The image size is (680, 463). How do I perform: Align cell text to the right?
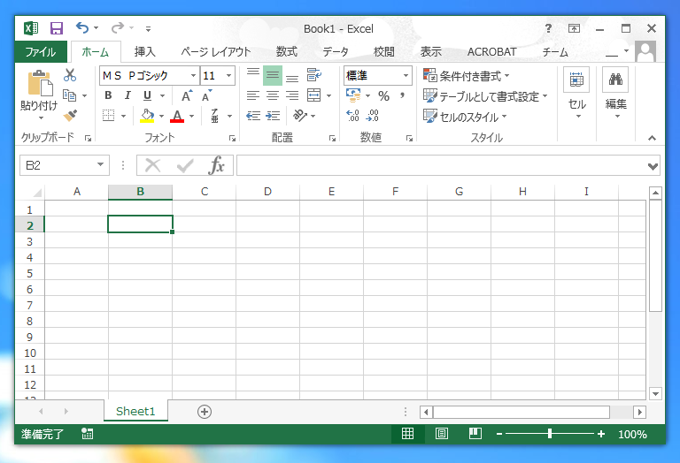tap(292, 95)
